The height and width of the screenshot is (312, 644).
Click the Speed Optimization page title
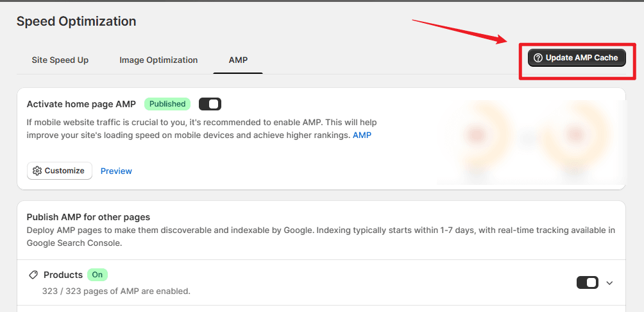(76, 21)
